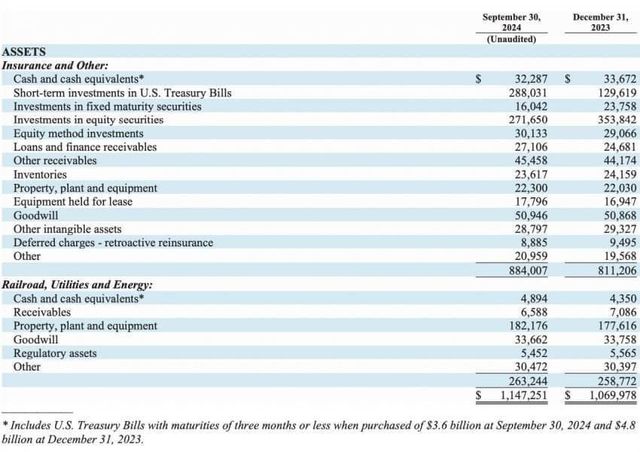Select the December 31, 2023 column header
The image size is (640, 452).
[598, 23]
